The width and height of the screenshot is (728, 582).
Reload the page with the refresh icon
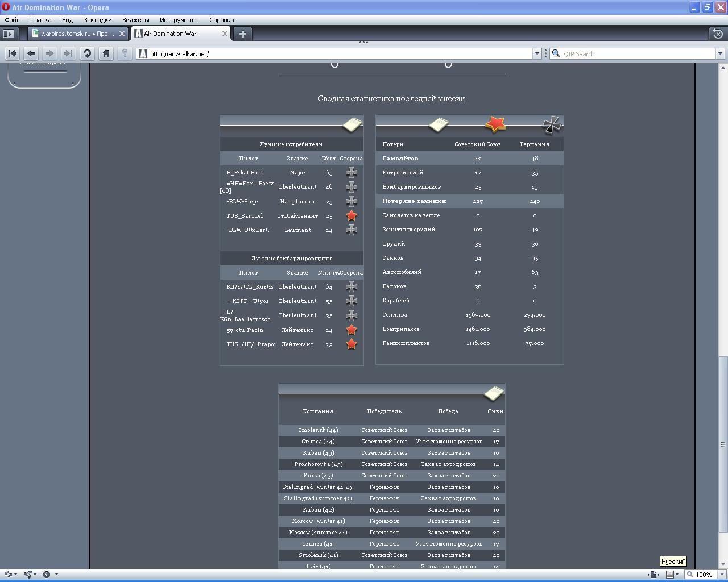pos(87,53)
